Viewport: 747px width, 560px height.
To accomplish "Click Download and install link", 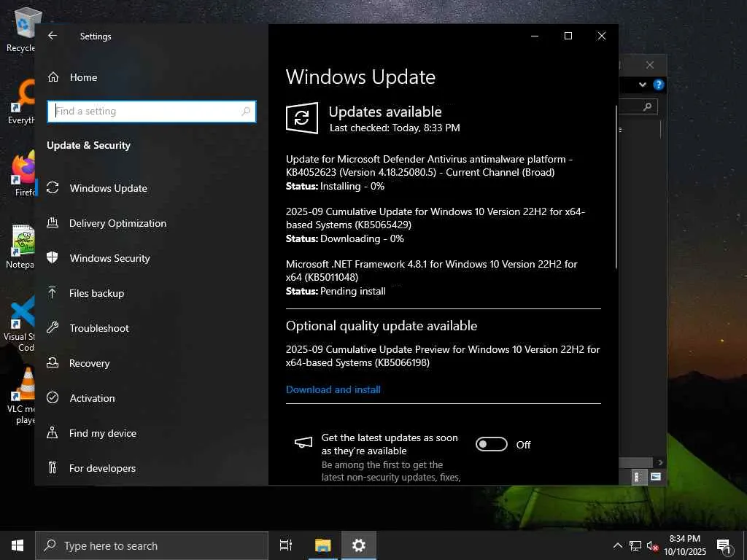I will (x=333, y=389).
